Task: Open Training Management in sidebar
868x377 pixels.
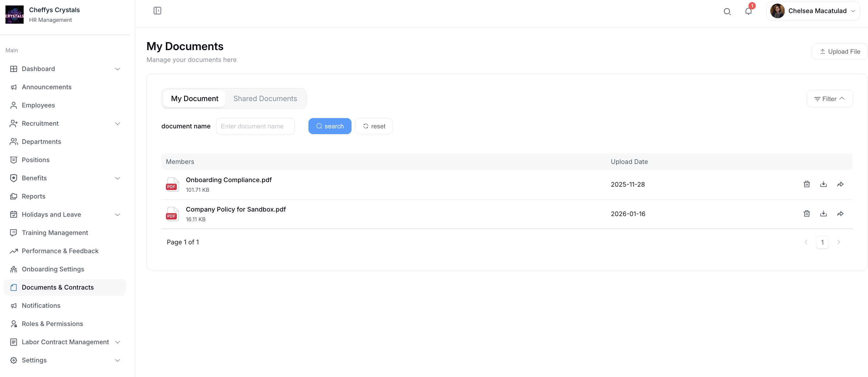Action: [55, 233]
